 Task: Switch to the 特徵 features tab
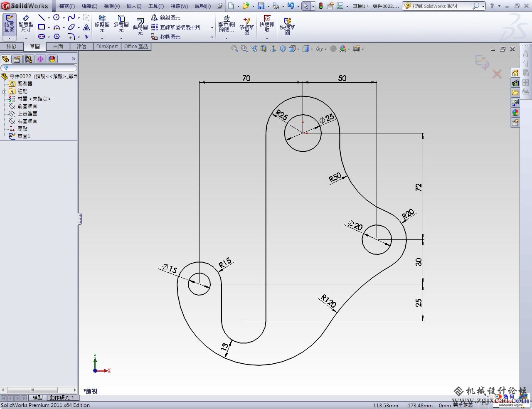pos(12,47)
